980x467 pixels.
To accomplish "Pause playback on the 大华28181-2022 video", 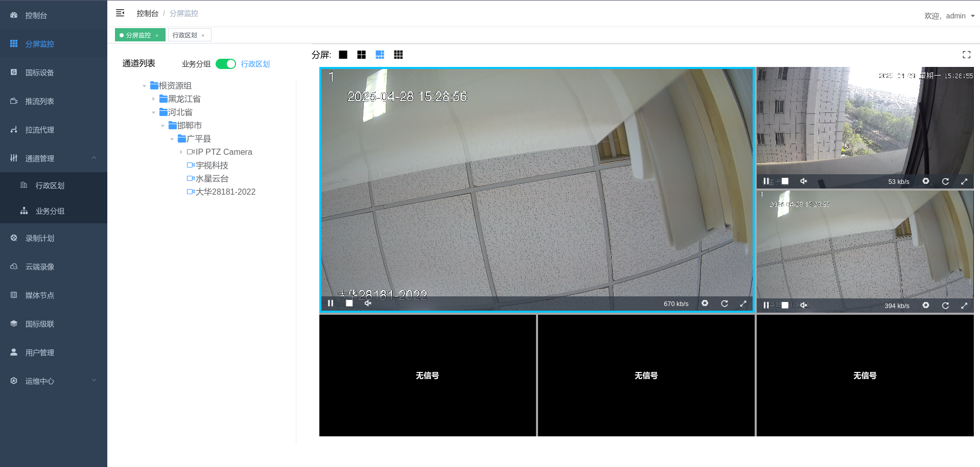I will click(330, 303).
